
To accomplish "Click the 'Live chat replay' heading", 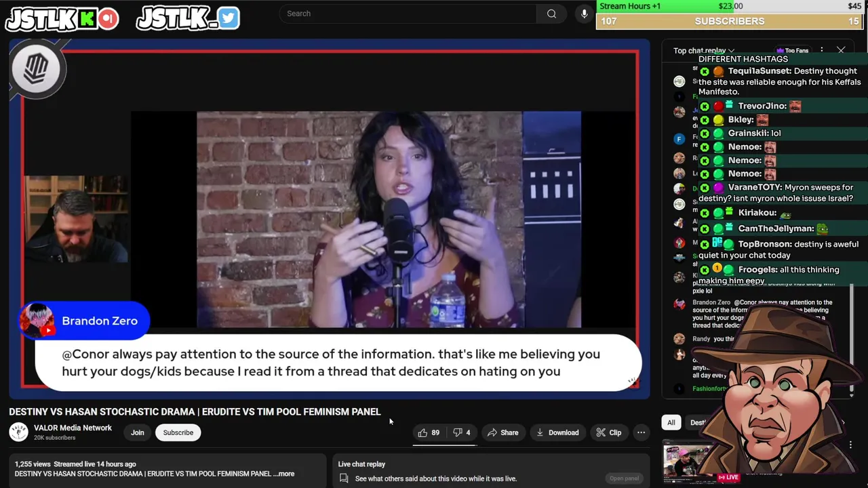I will (x=361, y=464).
